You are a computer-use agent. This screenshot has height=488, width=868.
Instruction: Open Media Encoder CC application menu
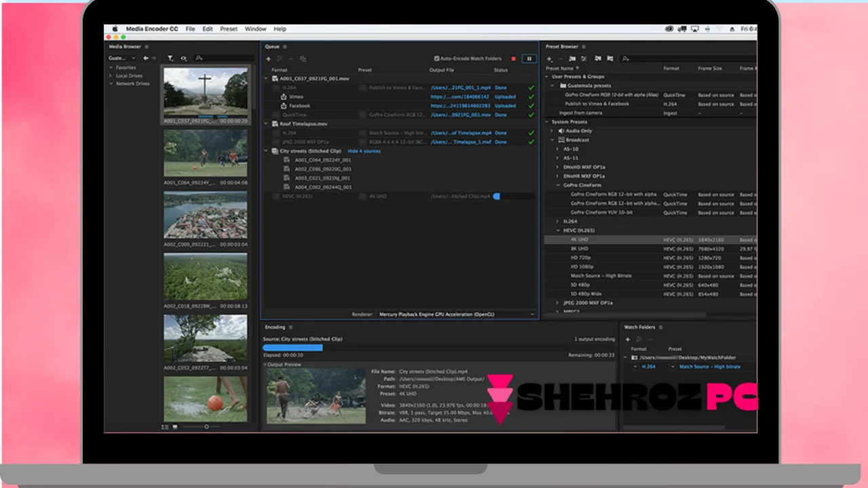click(x=153, y=29)
